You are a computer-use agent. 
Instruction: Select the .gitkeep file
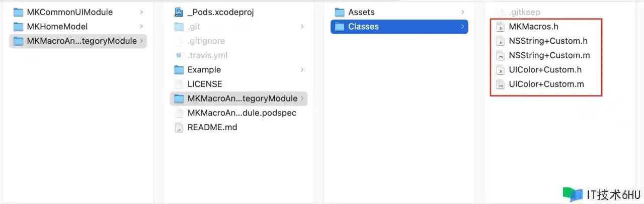[x=524, y=12]
